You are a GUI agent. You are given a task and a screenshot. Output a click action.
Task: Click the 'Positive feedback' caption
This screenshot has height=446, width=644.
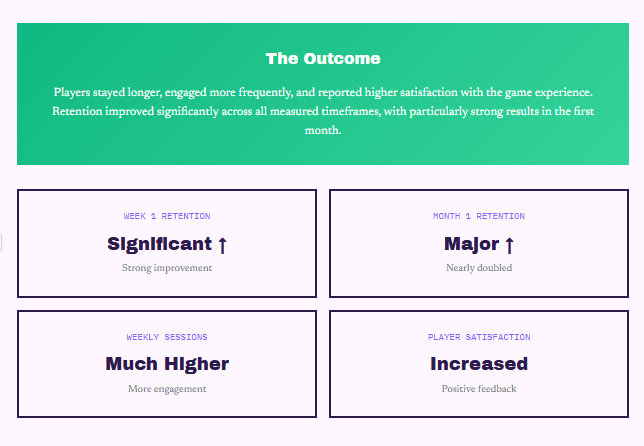tap(478, 388)
